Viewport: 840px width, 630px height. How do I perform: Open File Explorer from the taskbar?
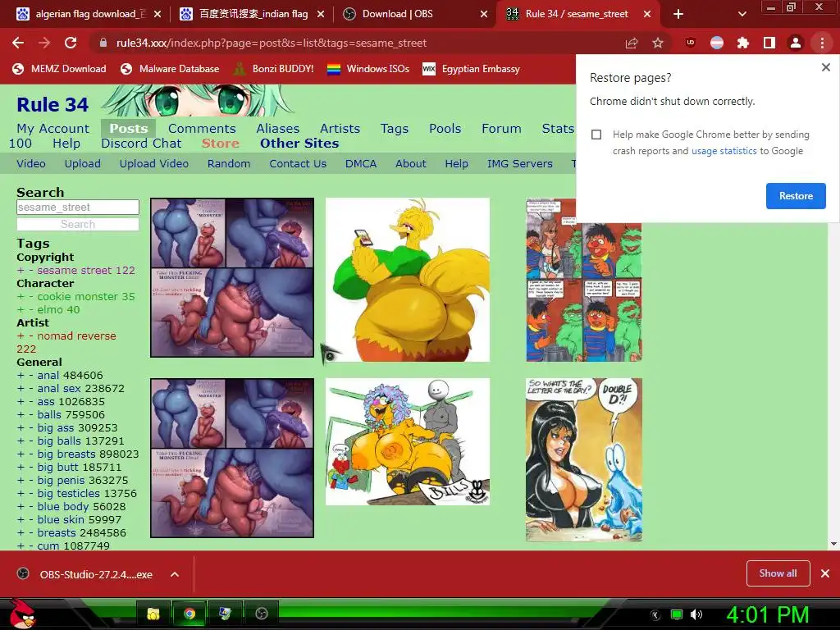point(153,614)
